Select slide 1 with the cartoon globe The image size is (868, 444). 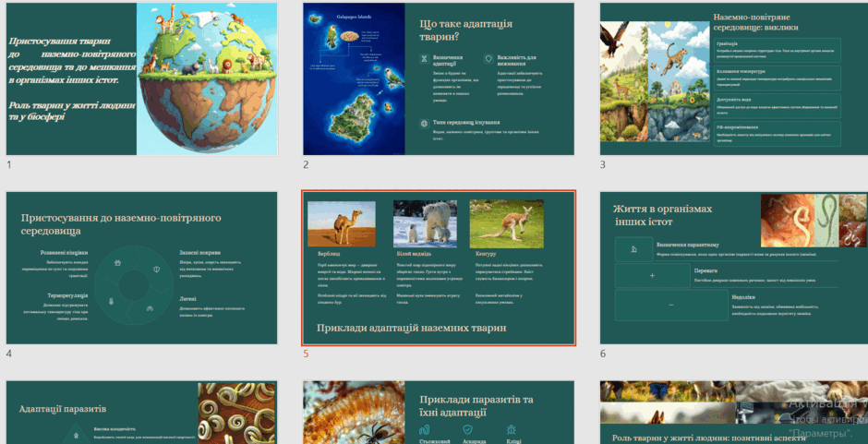pos(141,79)
